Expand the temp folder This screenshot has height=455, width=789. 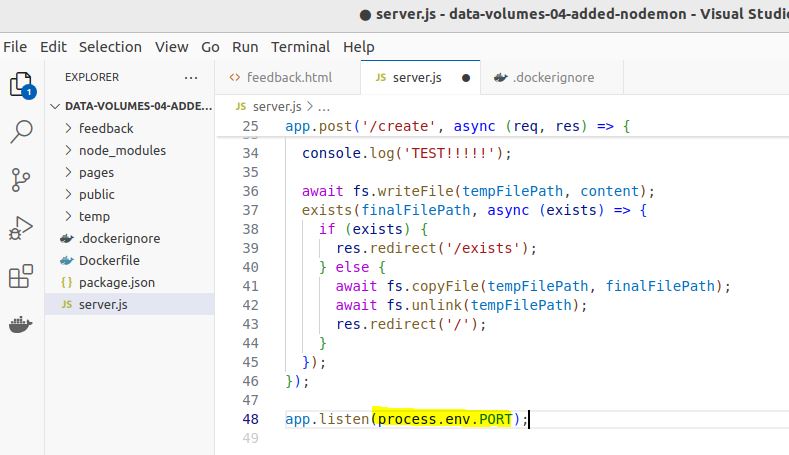94,216
